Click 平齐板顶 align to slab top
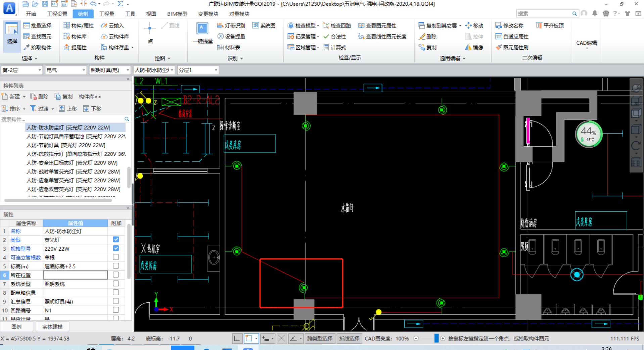 point(550,26)
